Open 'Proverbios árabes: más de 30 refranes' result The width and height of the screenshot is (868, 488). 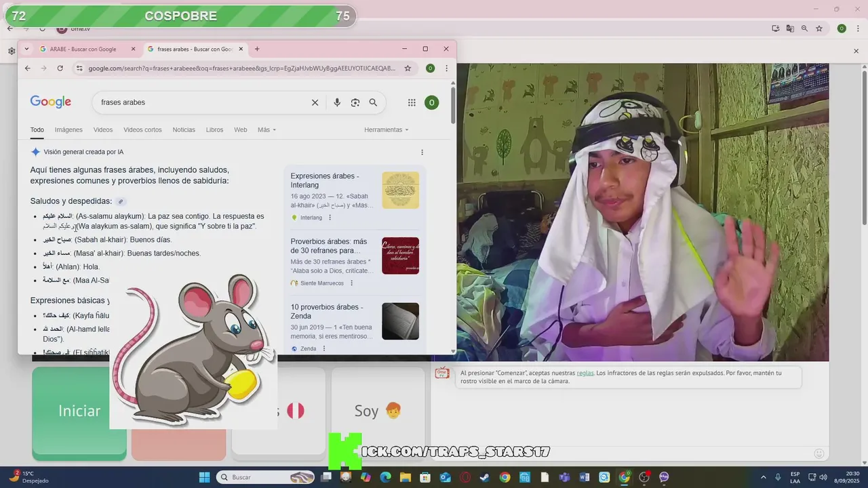click(329, 246)
